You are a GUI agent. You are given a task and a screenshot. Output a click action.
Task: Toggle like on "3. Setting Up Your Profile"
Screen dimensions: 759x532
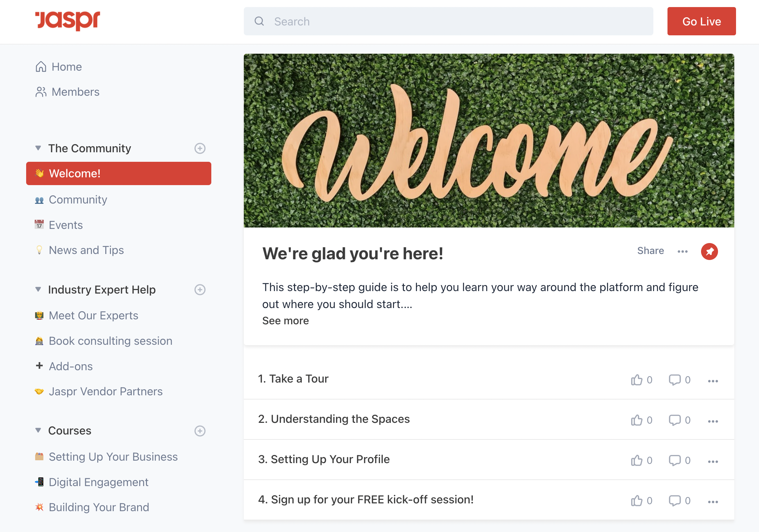tap(637, 460)
